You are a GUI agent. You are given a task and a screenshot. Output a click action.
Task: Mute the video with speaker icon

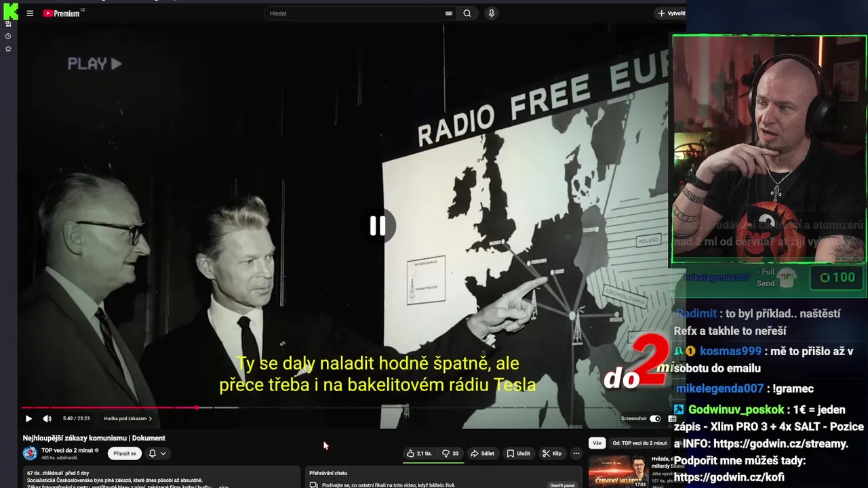click(47, 418)
